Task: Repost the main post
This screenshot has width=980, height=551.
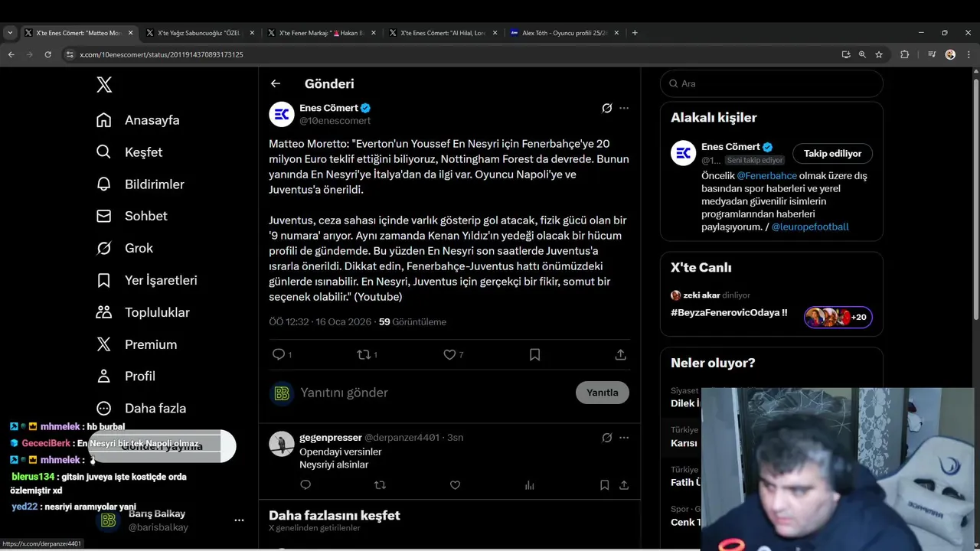Action: 364,354
